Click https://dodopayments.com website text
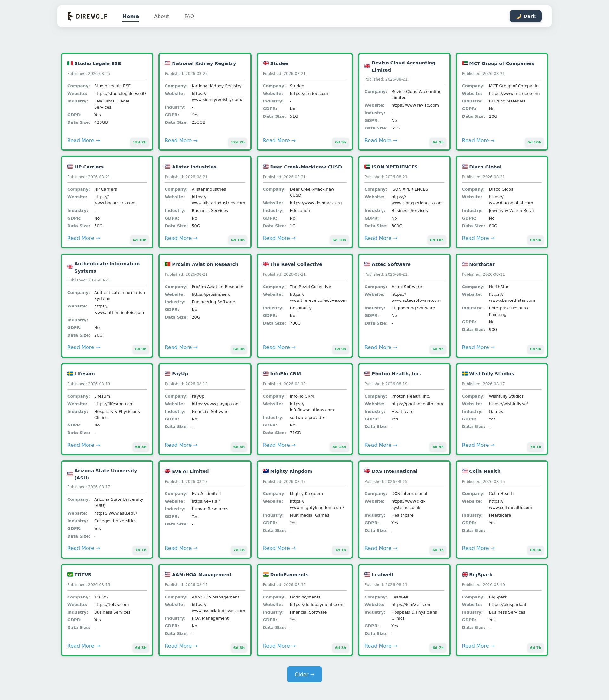 (317, 605)
